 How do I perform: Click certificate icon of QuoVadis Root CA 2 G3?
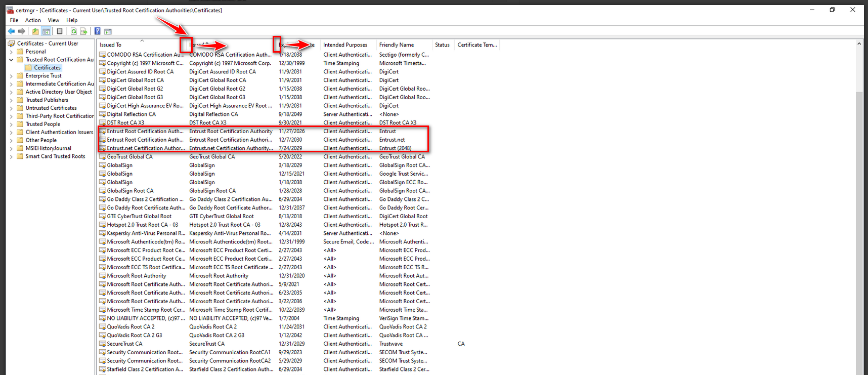pyautogui.click(x=103, y=335)
